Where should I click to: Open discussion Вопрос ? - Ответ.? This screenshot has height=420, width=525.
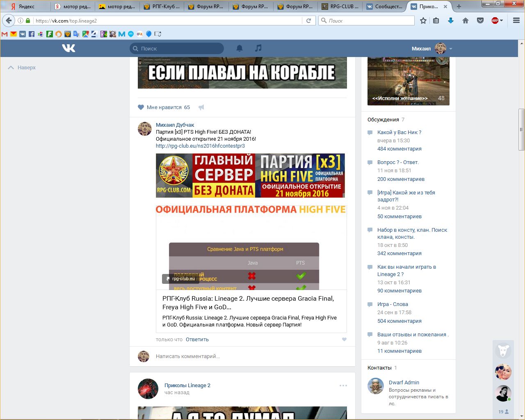398,162
